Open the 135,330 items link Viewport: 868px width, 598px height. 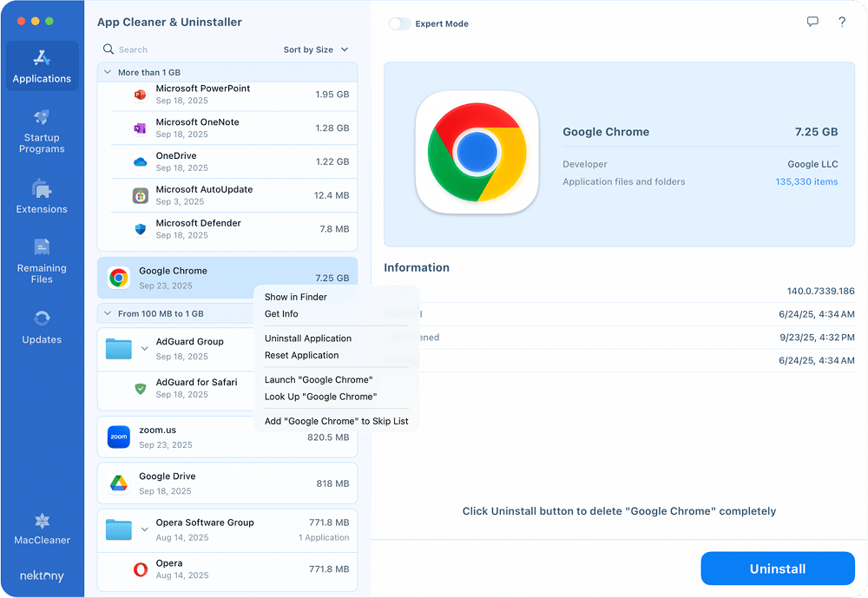pyautogui.click(x=806, y=181)
